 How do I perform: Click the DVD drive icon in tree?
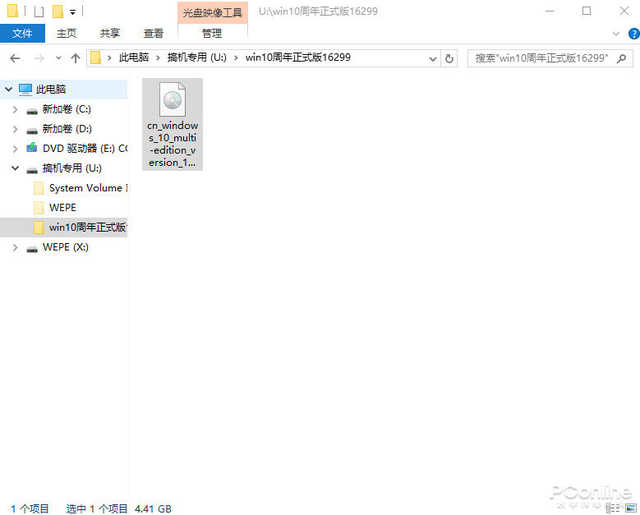[x=32, y=148]
